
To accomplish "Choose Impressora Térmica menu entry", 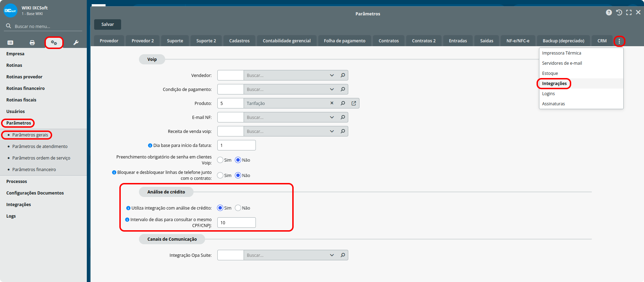I will click(561, 53).
